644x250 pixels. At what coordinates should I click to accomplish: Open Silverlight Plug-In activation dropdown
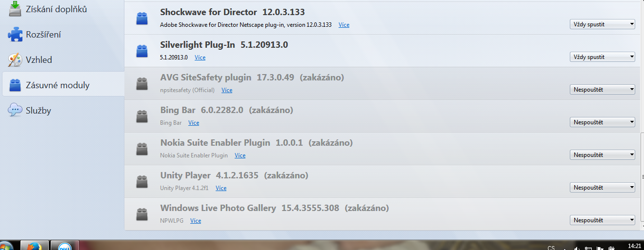click(x=602, y=57)
